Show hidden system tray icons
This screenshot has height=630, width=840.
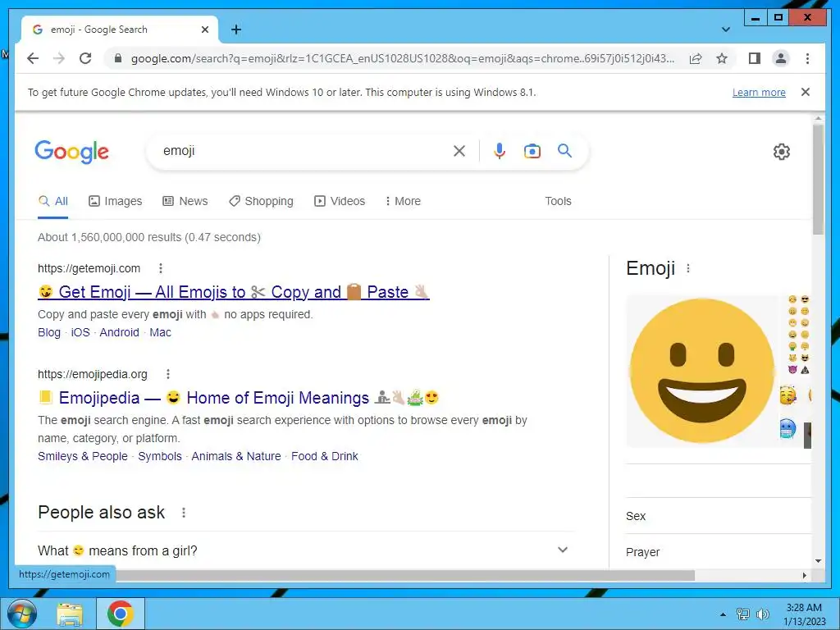723,614
